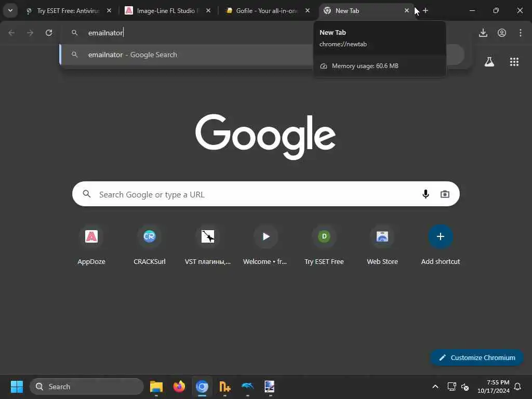Image resolution: width=532 pixels, height=399 pixels.
Task: Open the tab search dropdown arrow
Action: click(x=10, y=10)
